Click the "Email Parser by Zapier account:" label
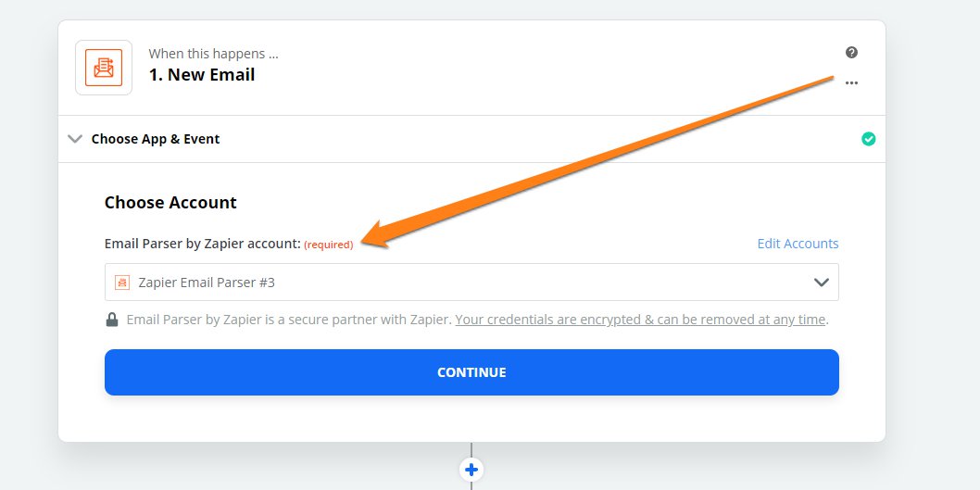Screen dimensions: 980x490 click(203, 244)
